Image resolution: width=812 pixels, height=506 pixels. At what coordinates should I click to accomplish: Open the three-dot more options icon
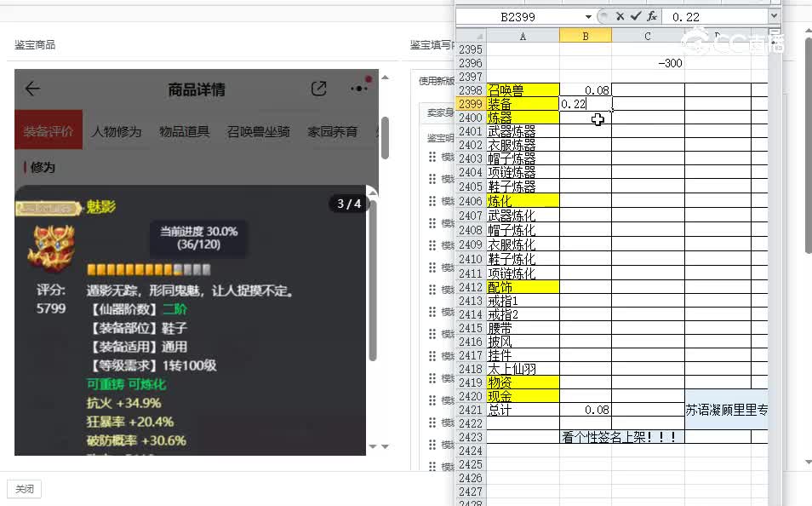tap(358, 88)
